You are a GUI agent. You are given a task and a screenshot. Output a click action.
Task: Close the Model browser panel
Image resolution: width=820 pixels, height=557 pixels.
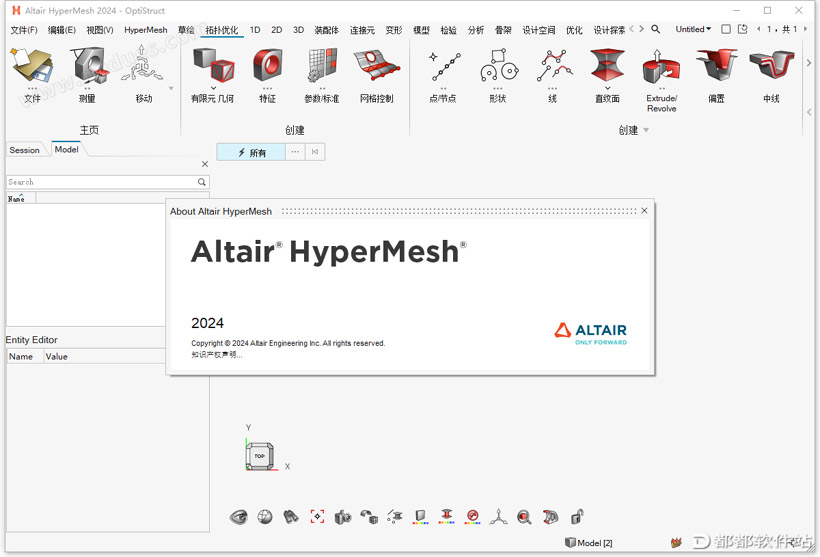point(205,164)
